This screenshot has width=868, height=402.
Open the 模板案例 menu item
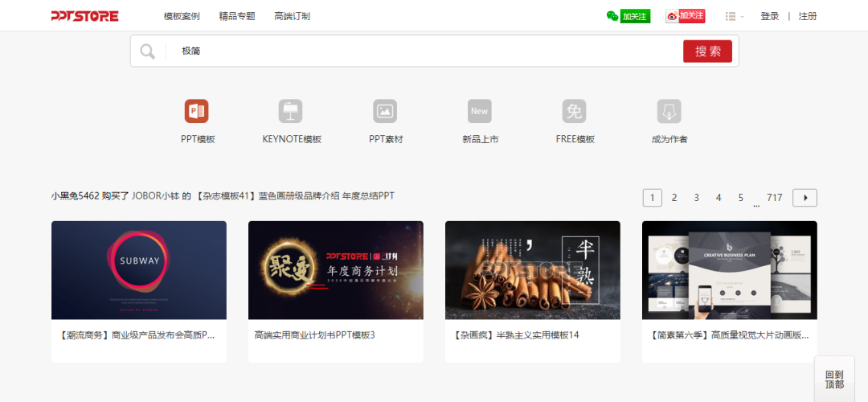click(x=183, y=16)
